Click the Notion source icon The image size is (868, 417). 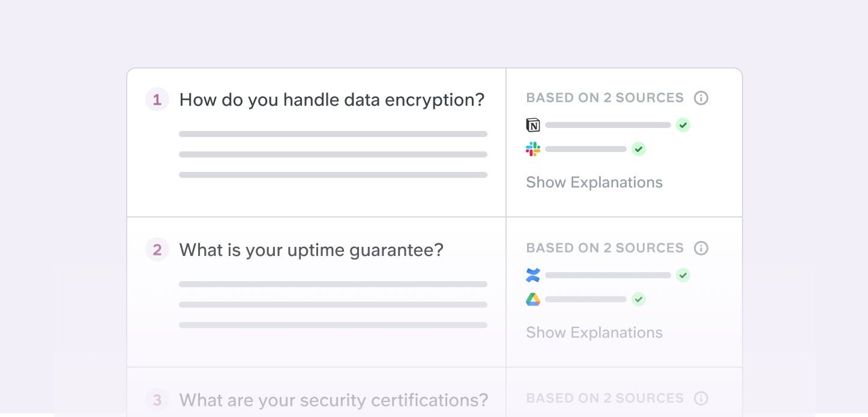point(533,125)
